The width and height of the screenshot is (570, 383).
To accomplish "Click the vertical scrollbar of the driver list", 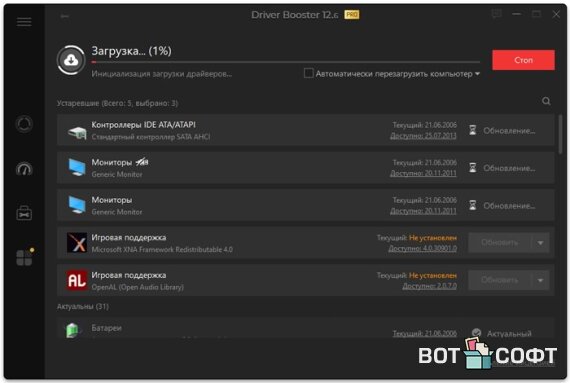I will tap(560, 134).
